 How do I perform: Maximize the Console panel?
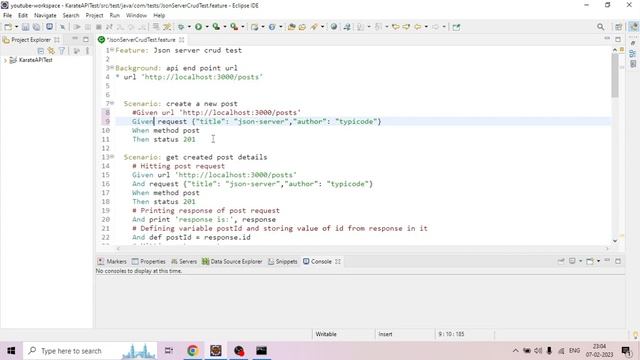(x=618, y=261)
